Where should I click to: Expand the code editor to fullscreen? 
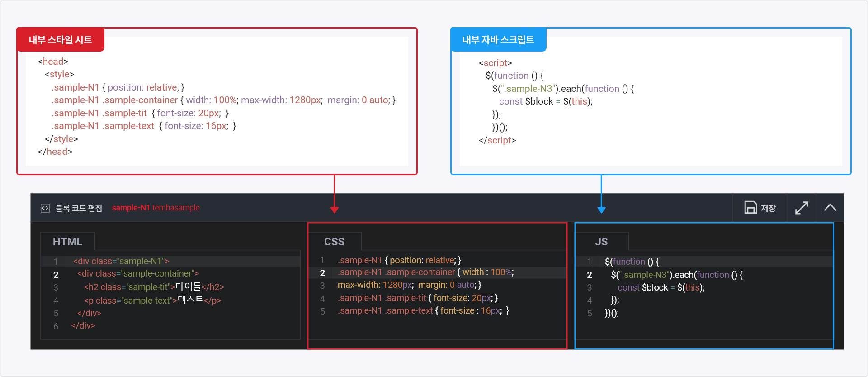pyautogui.click(x=802, y=208)
